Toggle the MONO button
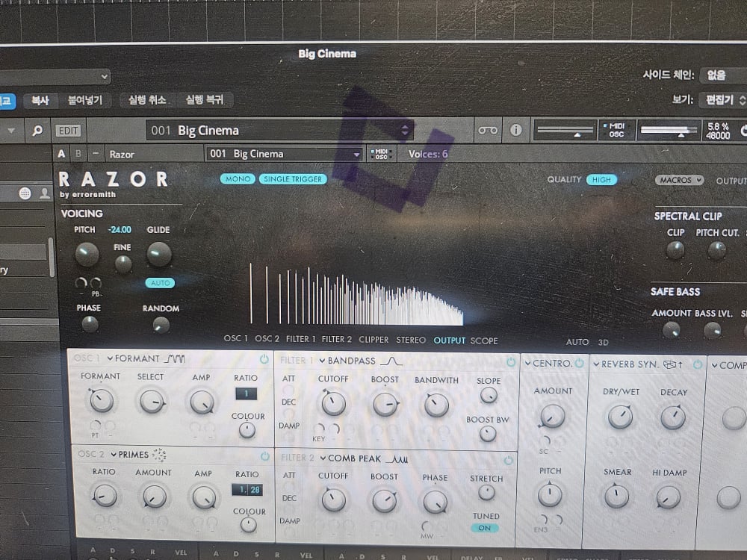 point(238,179)
